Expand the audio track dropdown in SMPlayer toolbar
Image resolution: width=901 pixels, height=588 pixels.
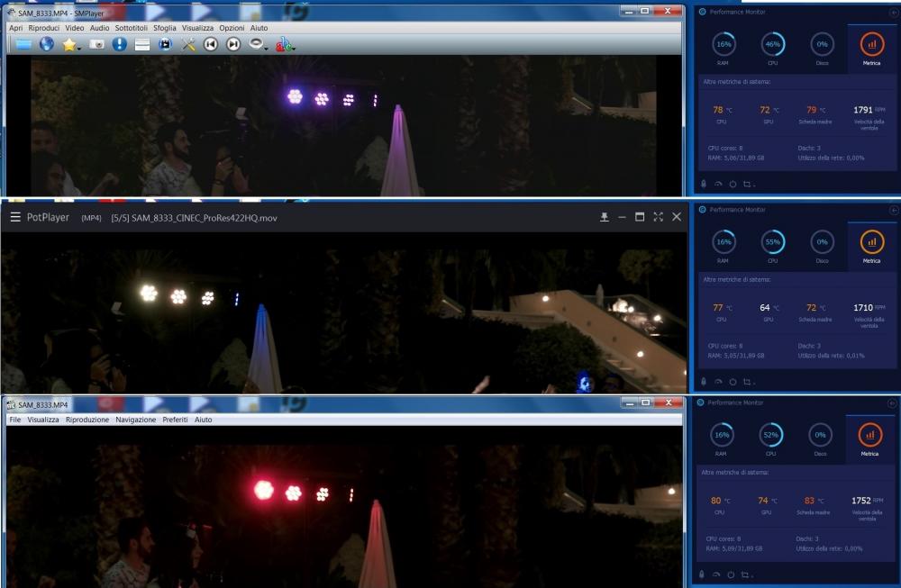click(x=268, y=48)
